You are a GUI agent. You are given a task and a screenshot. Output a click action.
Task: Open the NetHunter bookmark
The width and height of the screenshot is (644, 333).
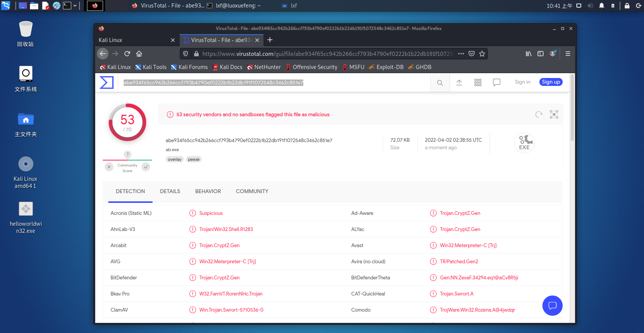[264, 67]
